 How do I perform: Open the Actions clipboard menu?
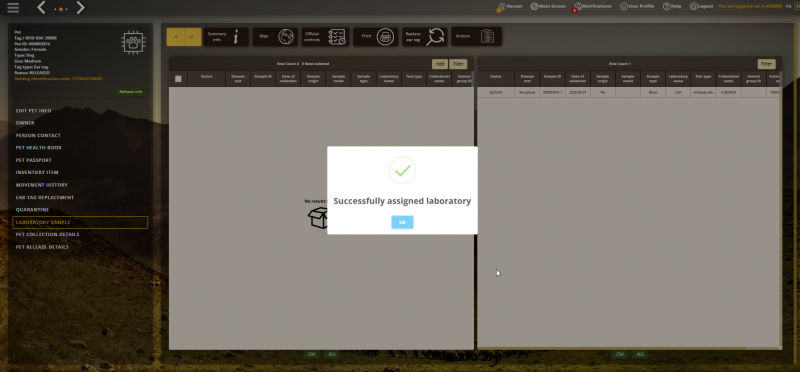tap(476, 37)
